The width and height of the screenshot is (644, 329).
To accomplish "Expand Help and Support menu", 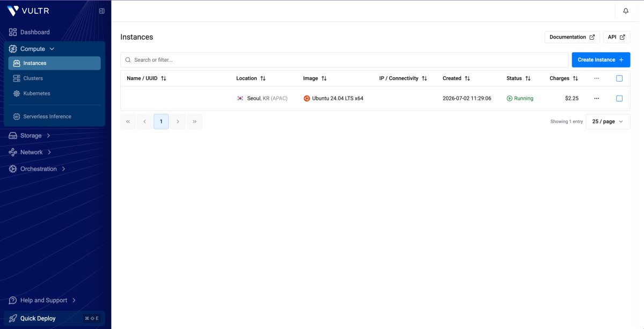I will [74, 301].
